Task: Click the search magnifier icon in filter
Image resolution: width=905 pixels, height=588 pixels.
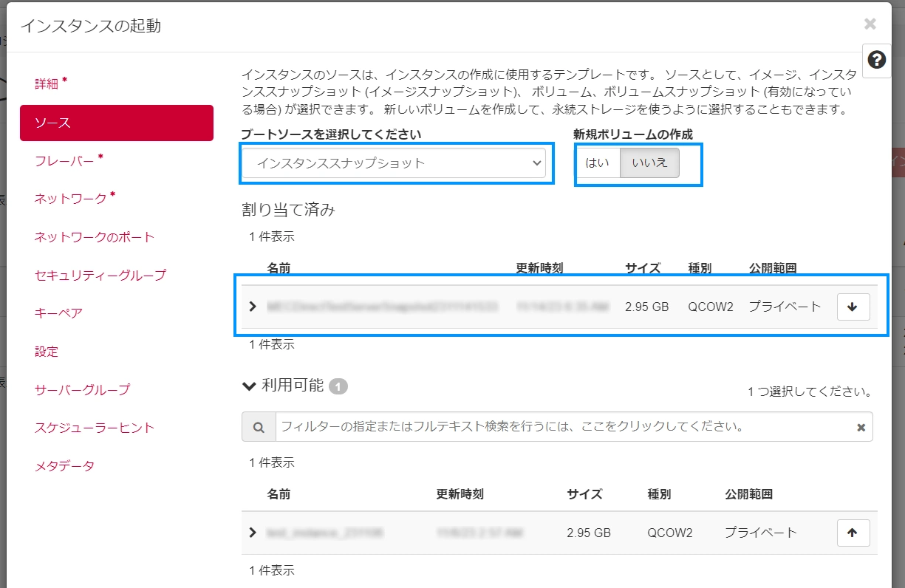Action: click(x=259, y=427)
